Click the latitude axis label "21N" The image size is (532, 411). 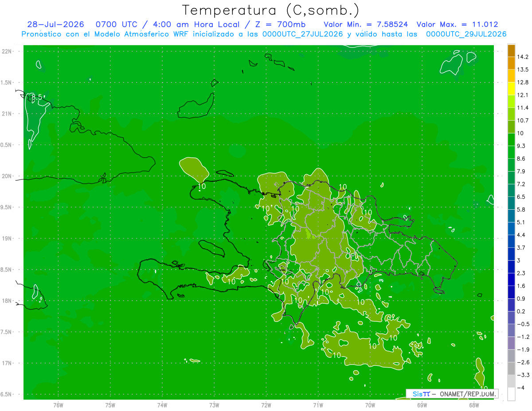click(7, 114)
